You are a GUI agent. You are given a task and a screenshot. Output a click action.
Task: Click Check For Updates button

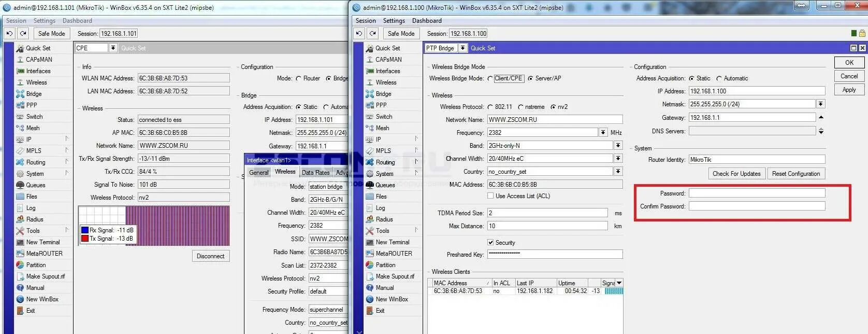click(736, 174)
